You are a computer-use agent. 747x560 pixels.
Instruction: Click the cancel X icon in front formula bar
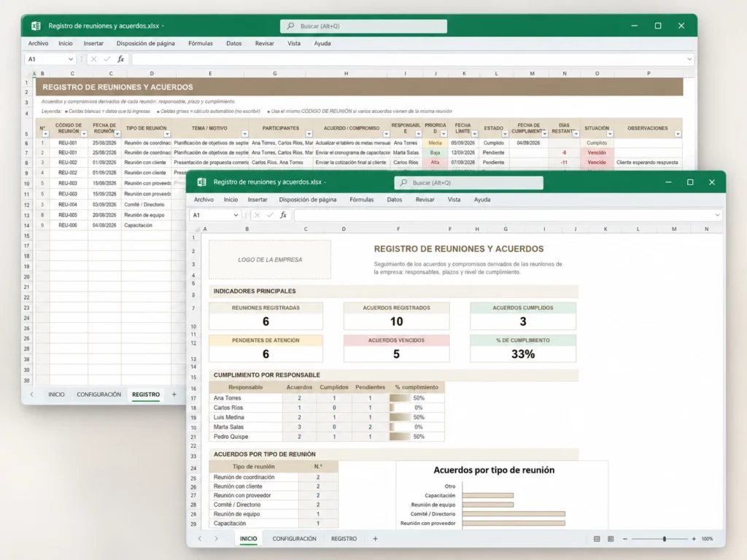257,215
